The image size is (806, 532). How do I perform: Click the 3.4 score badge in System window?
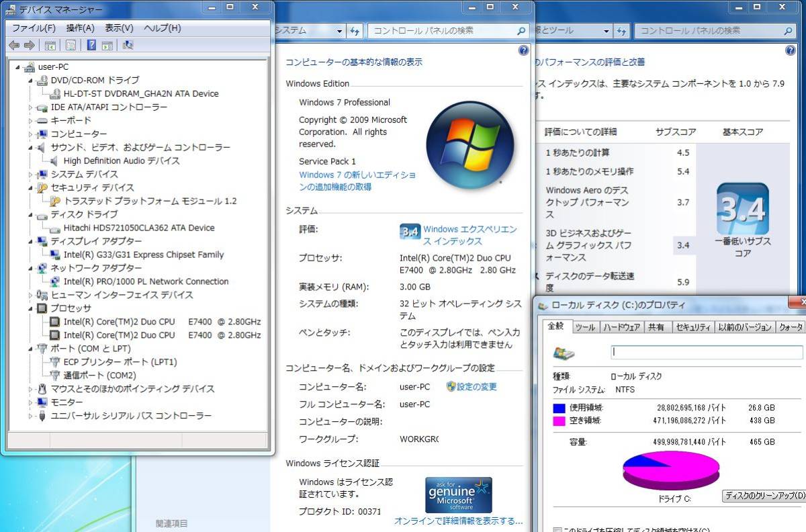(410, 232)
